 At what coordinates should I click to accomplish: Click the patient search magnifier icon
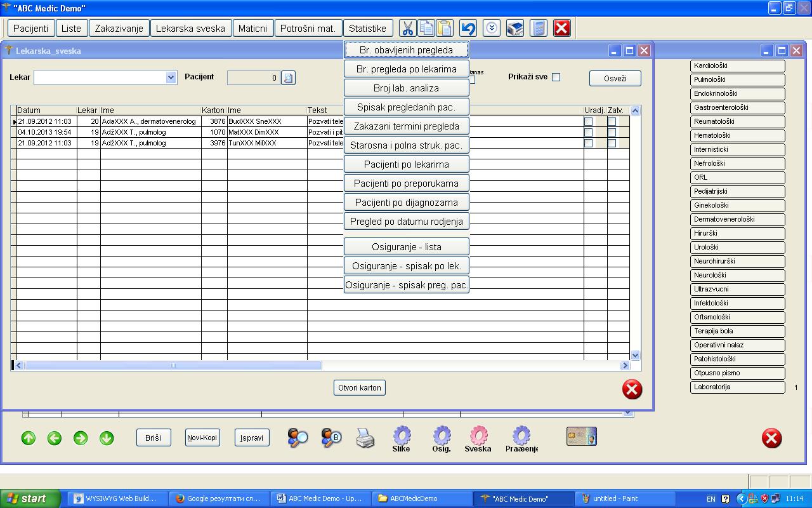click(x=298, y=438)
